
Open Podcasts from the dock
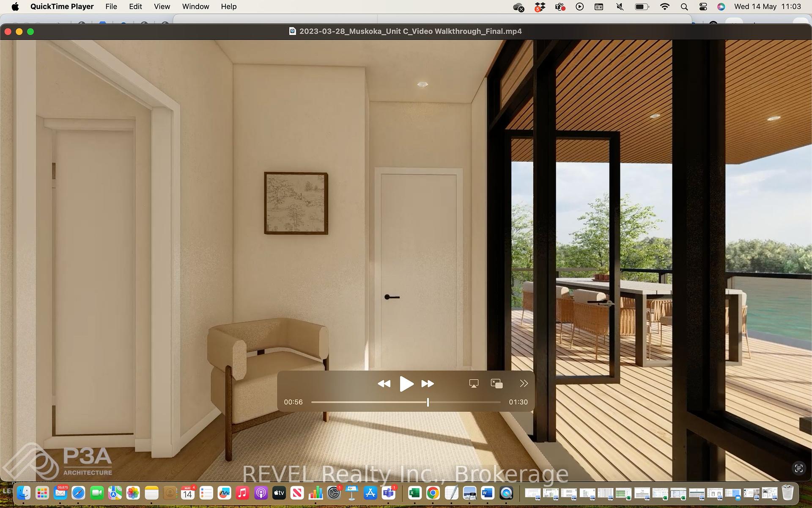(261, 493)
